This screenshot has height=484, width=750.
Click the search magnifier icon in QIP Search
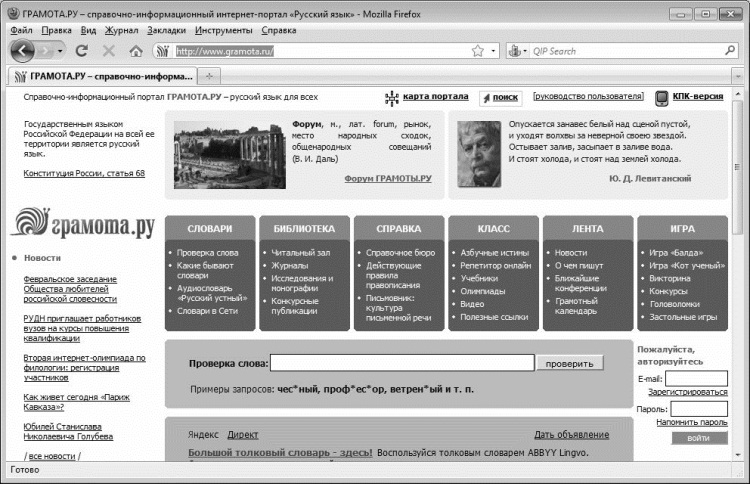pyautogui.click(x=730, y=50)
